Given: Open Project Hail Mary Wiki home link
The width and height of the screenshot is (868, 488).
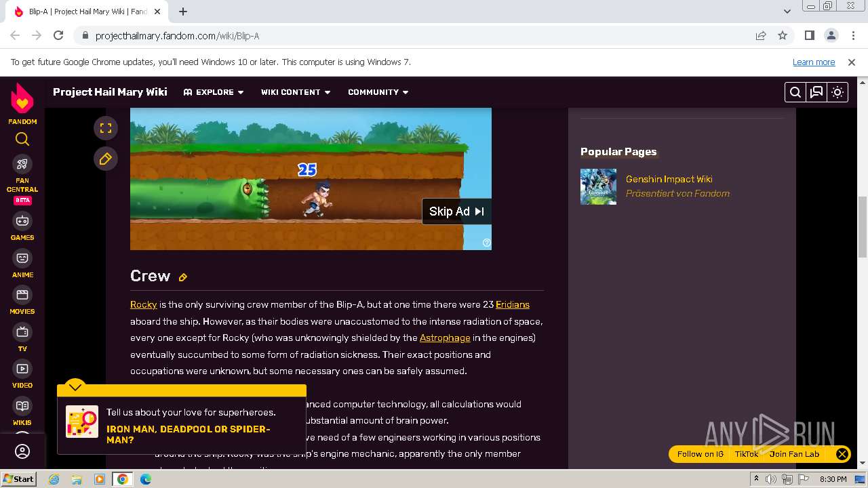Looking at the screenshot, I should click(x=110, y=92).
